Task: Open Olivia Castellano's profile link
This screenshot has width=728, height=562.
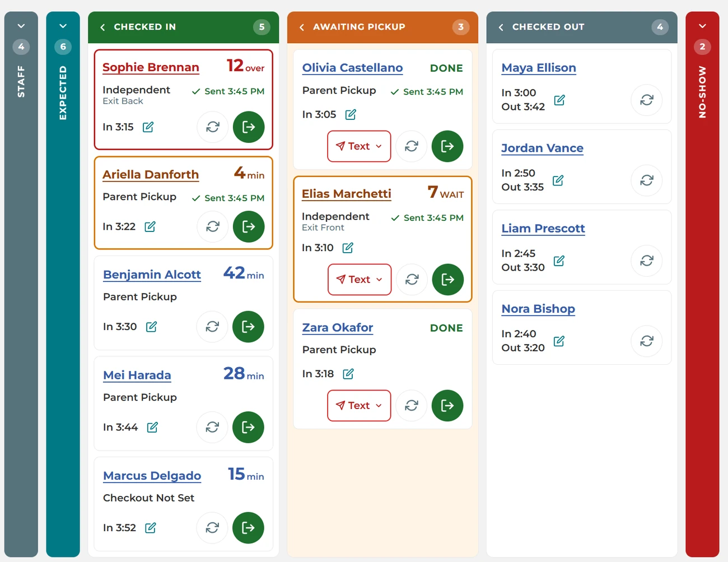Action: click(352, 68)
